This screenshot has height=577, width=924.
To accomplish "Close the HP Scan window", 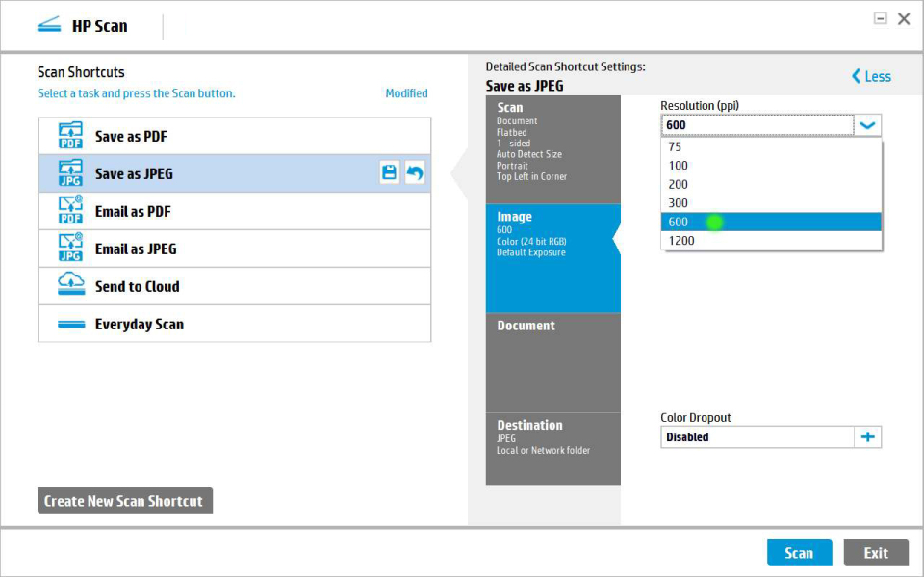I will click(904, 19).
